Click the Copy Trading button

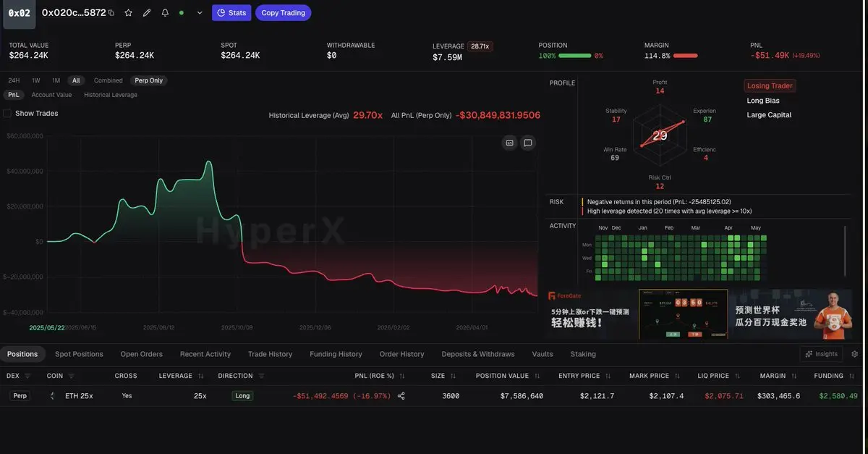(283, 12)
